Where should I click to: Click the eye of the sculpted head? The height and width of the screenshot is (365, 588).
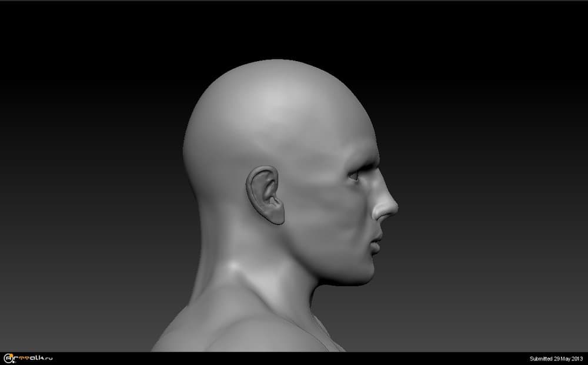click(x=356, y=175)
